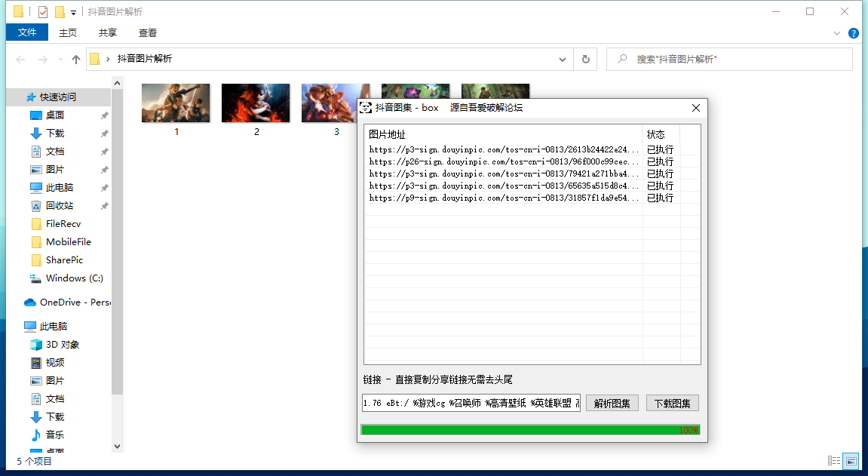
Task: Click the 抖音图集 dialog title icon
Action: 366,108
